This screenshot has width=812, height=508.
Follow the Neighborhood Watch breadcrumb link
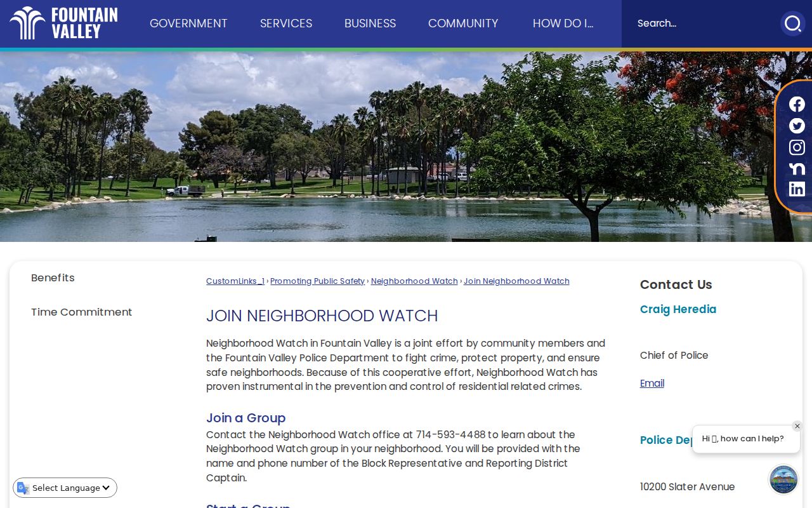(414, 281)
